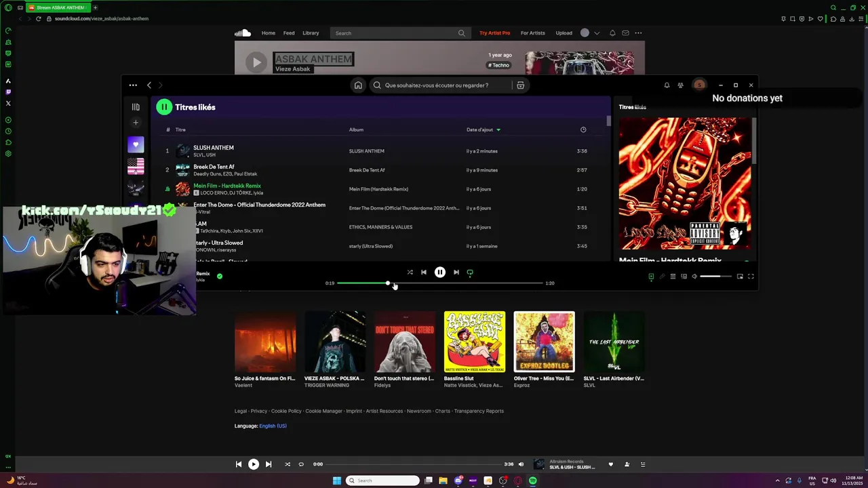
Task: Skip to previous track in Spotify
Action: [424, 272]
